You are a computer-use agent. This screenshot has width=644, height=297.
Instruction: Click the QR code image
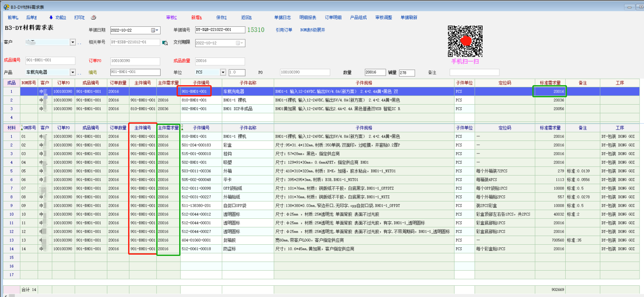[465, 41]
